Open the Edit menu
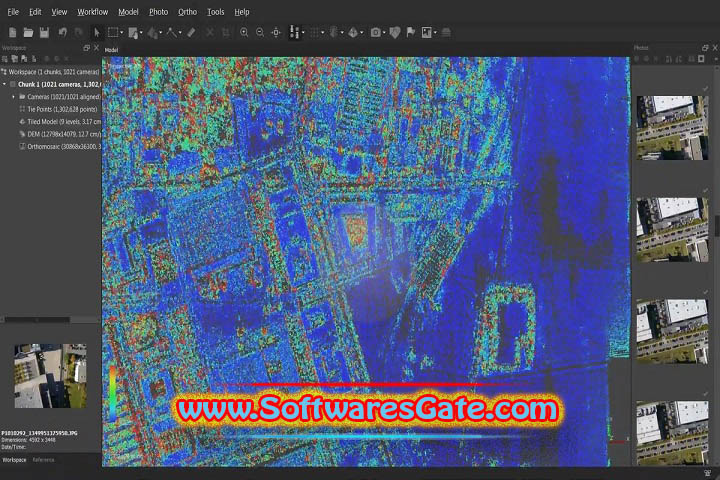 click(x=35, y=12)
